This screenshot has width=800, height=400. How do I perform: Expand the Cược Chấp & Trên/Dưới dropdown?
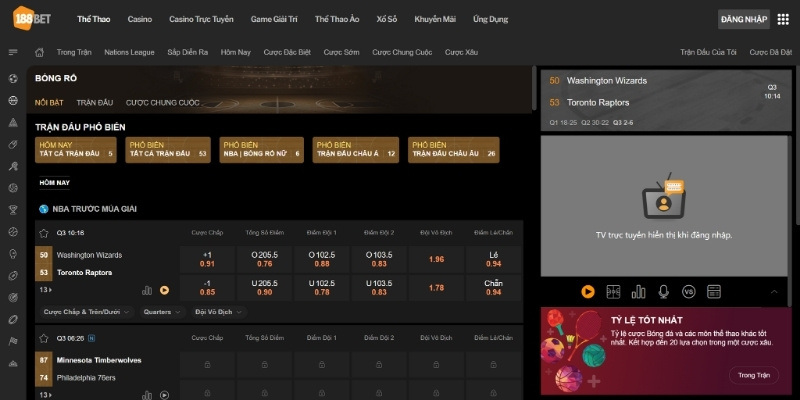coord(87,312)
